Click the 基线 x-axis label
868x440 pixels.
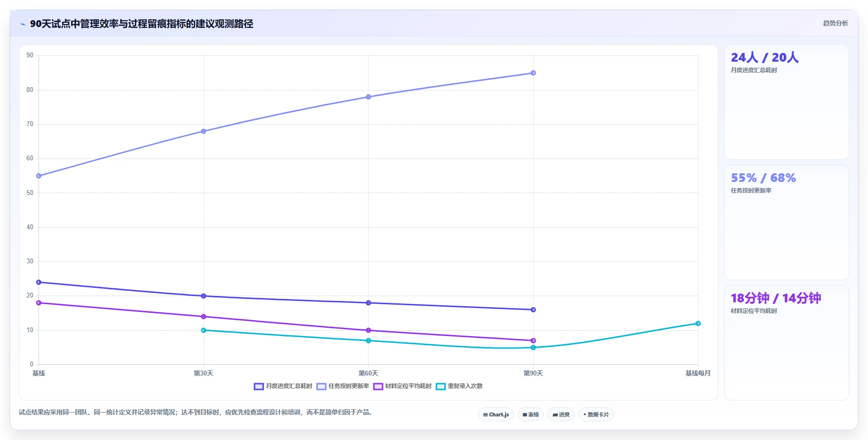(x=38, y=374)
